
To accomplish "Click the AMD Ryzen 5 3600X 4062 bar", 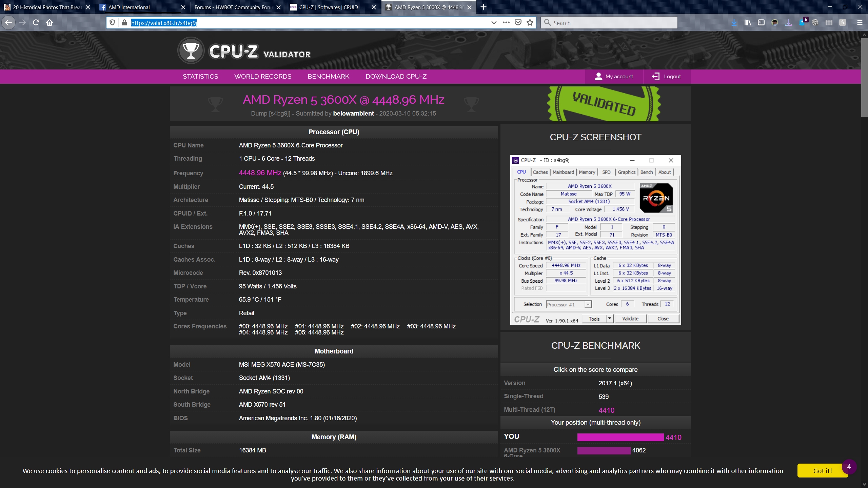I will click(x=604, y=450).
